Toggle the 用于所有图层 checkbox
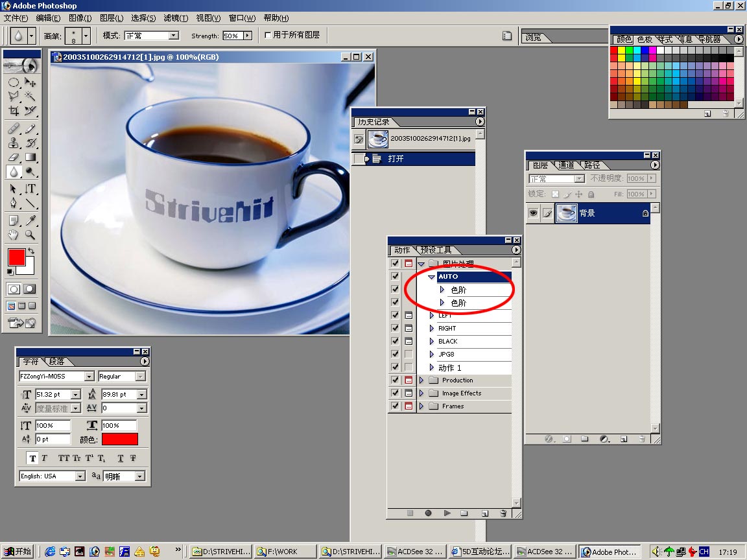Viewport: 747px width, 560px height. click(268, 35)
